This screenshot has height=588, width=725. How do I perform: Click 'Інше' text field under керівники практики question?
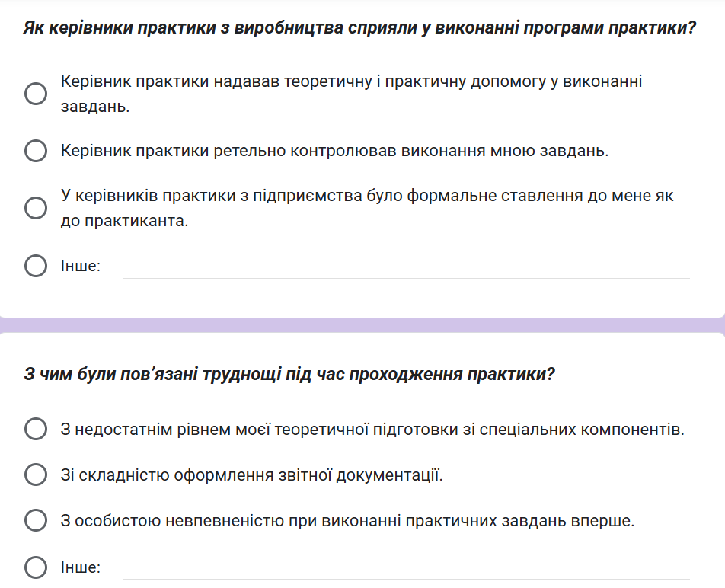(406, 267)
